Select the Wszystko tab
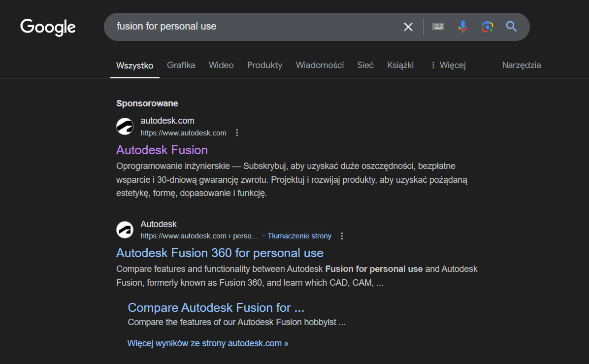 coord(134,66)
